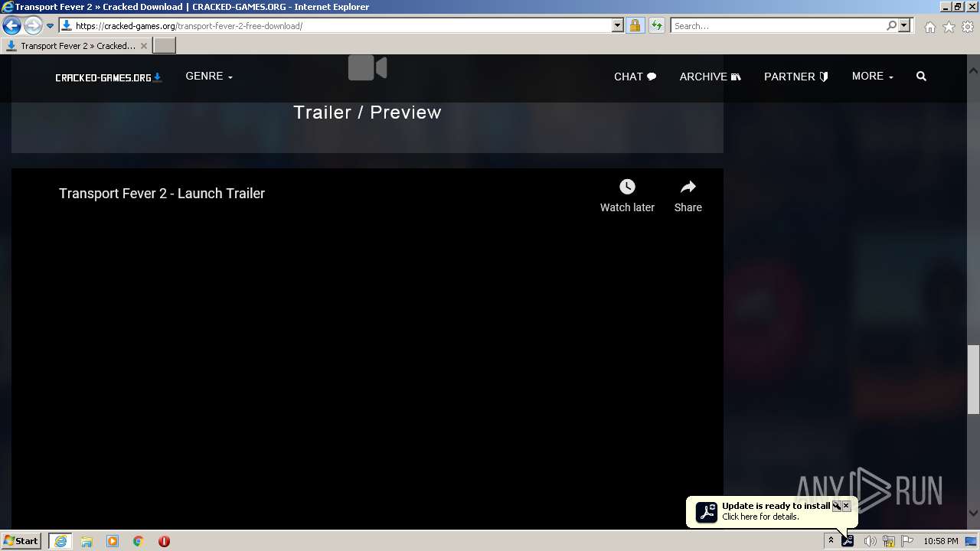This screenshot has width=980, height=551.
Task: Click the refresh page icon
Action: [657, 25]
